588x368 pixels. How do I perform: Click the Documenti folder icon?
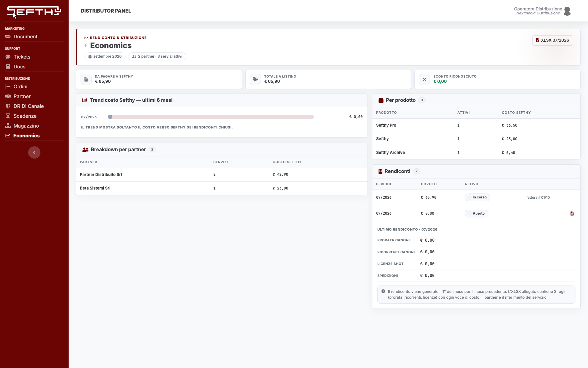[x=8, y=37]
